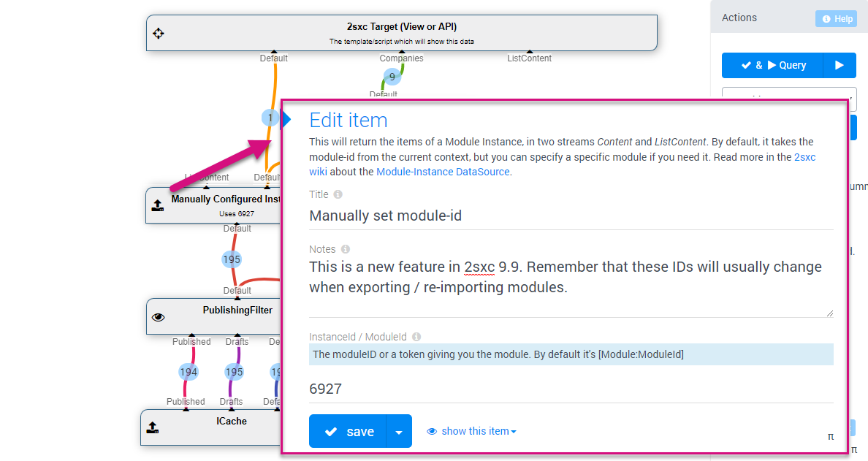Click the info icon beside Title label
Viewport: 868px width, 461px height.
click(x=338, y=194)
